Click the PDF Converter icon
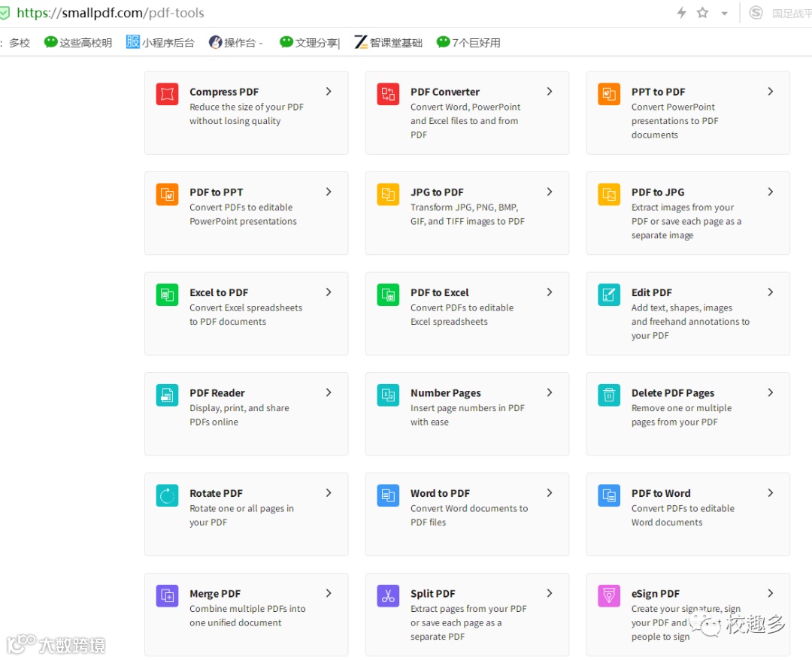This screenshot has height=660, width=812. point(388,94)
